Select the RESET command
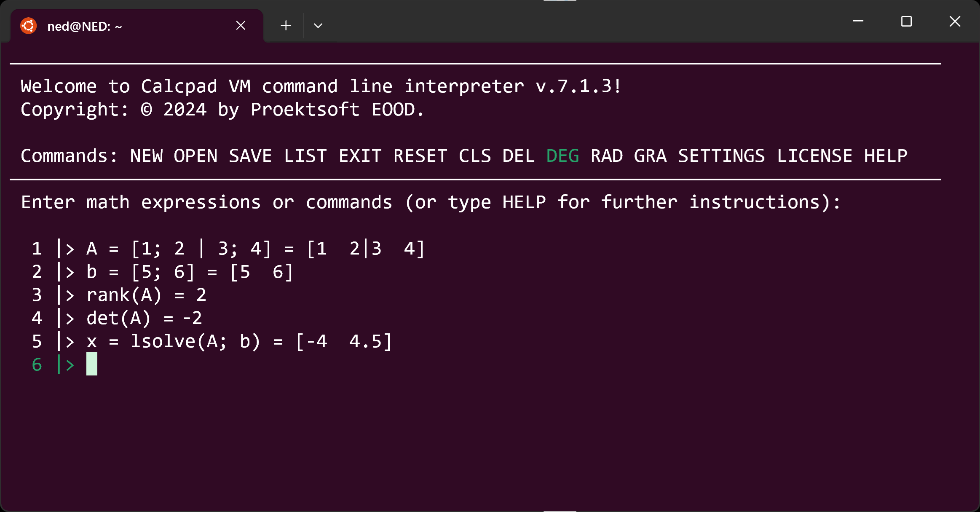Screen dimensions: 980x512 click(420, 155)
